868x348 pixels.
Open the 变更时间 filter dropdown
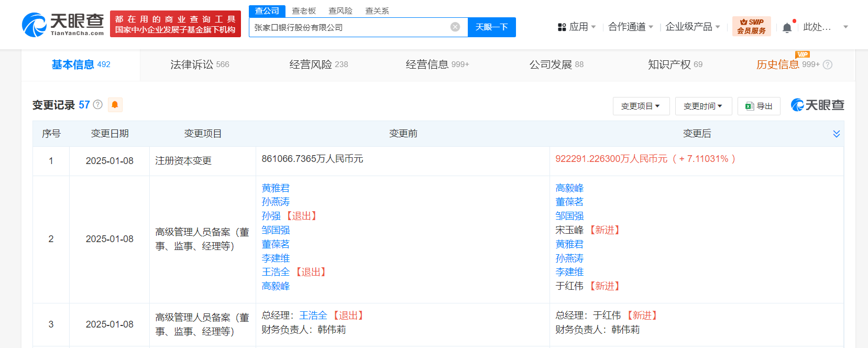click(x=703, y=106)
